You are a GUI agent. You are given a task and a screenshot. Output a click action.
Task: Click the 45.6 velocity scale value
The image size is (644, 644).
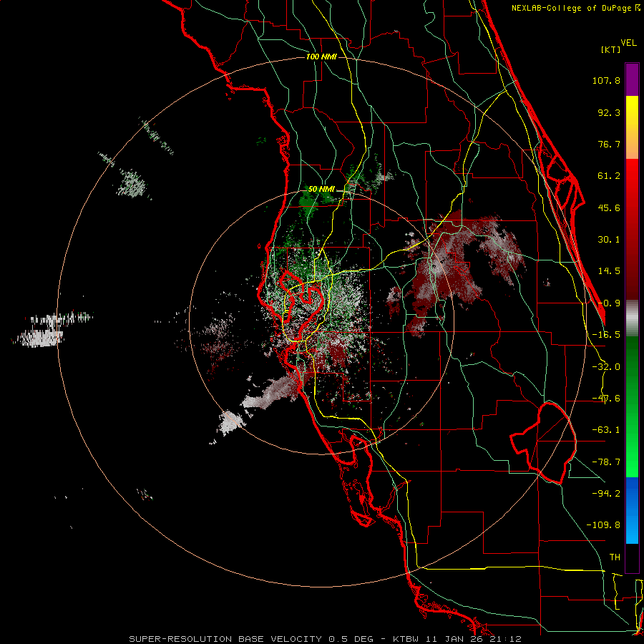pos(609,208)
